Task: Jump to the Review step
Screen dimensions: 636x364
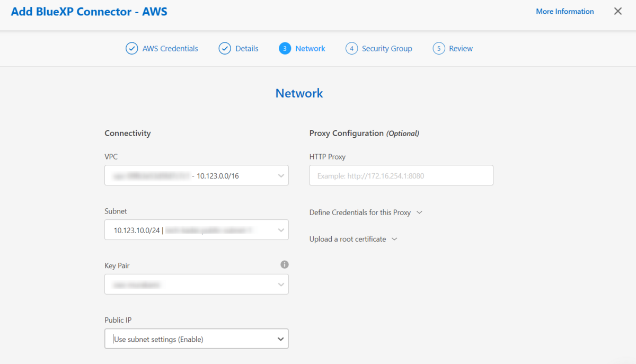Action: (461, 48)
